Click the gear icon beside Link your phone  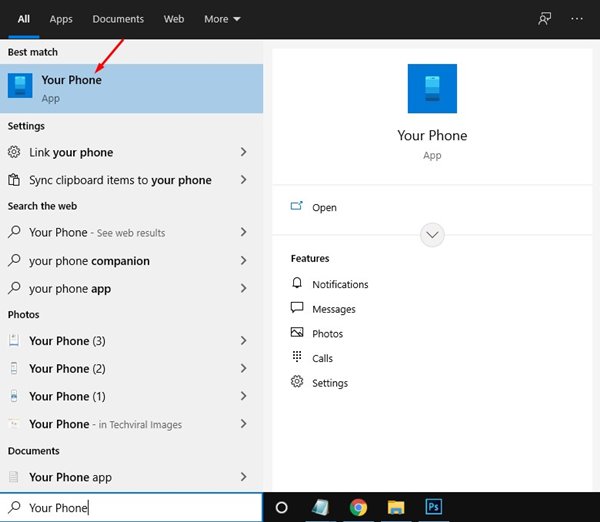pos(14,152)
